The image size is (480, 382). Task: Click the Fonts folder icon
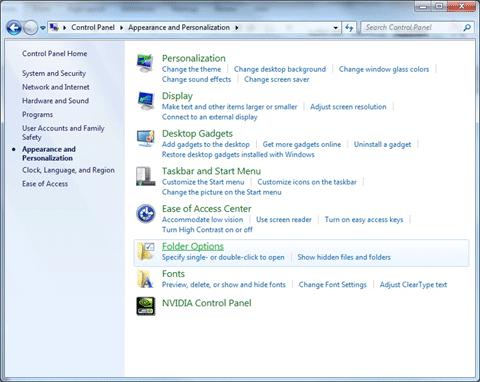click(145, 279)
